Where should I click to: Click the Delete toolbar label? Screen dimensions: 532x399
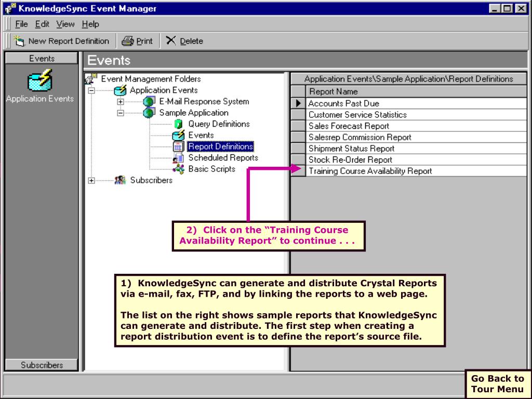coord(191,41)
